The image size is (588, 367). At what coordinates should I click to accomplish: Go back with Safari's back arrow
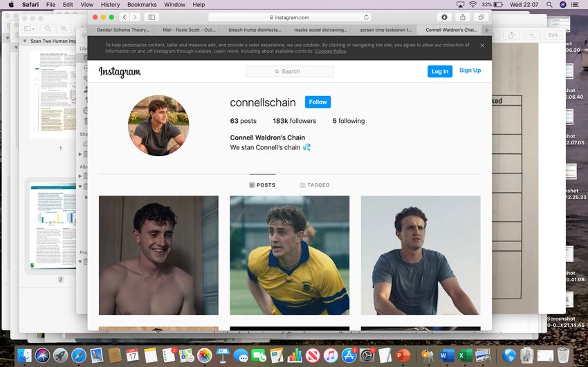pyautogui.click(x=125, y=17)
